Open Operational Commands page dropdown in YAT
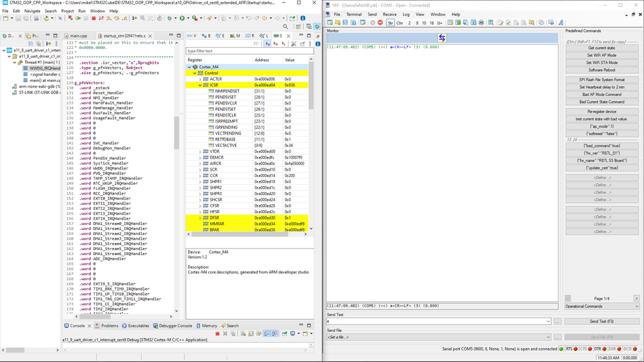The image size is (644, 362). click(x=637, y=307)
